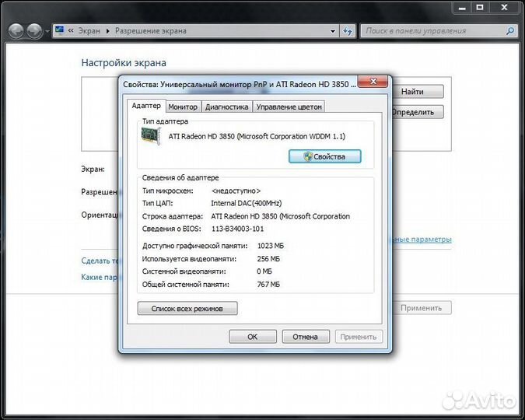Minimize the control panel window

click(462, 8)
